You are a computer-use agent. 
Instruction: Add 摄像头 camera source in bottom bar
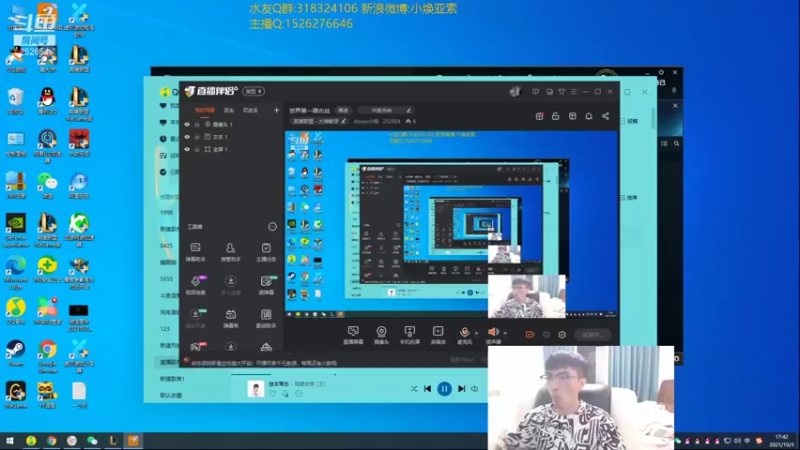[x=381, y=335]
